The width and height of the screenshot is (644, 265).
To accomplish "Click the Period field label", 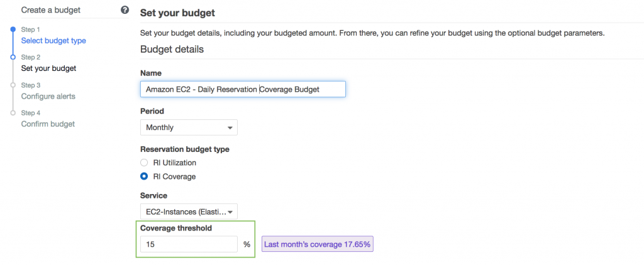I will click(x=152, y=111).
